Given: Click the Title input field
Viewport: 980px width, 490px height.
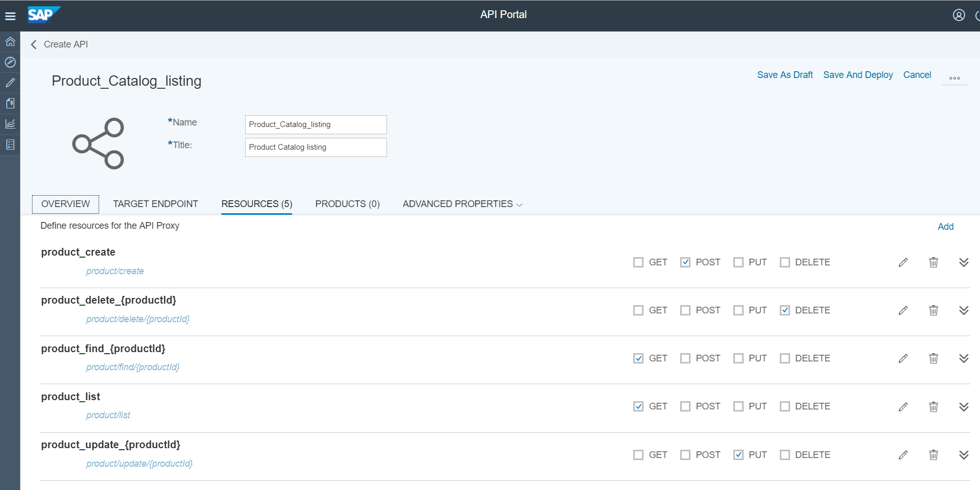Looking at the screenshot, I should click(x=316, y=147).
